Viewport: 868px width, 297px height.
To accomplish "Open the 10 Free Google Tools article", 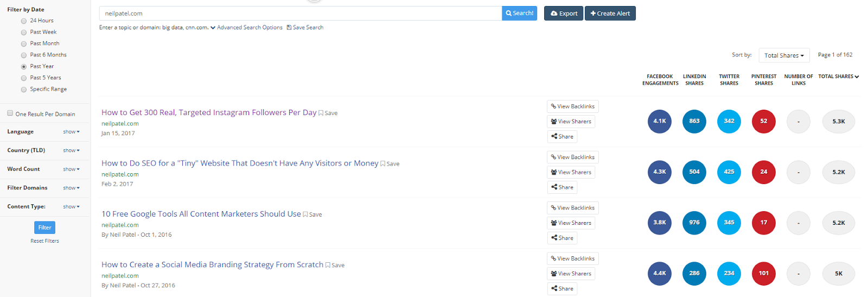I will tap(201, 214).
